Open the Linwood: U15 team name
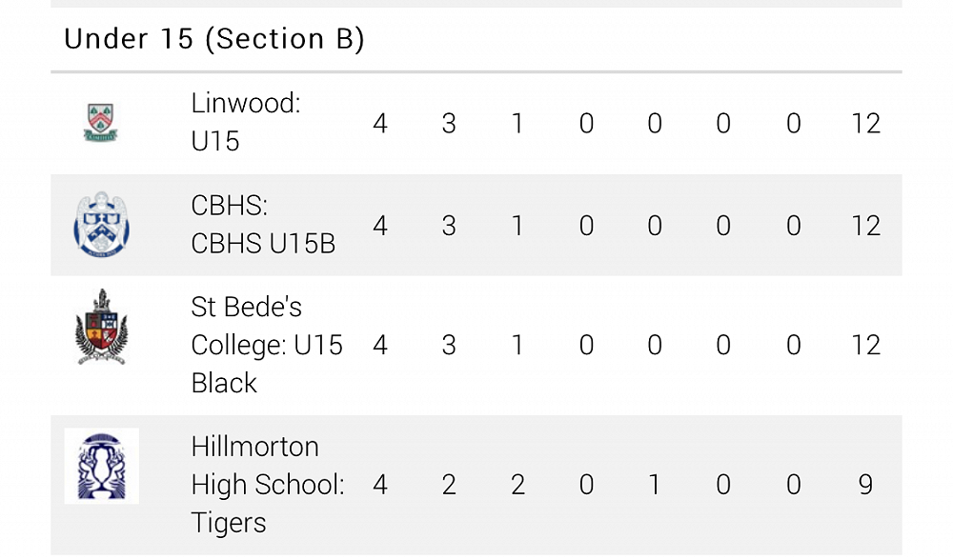Image resolution: width=953 pixels, height=560 pixels. tap(246, 122)
